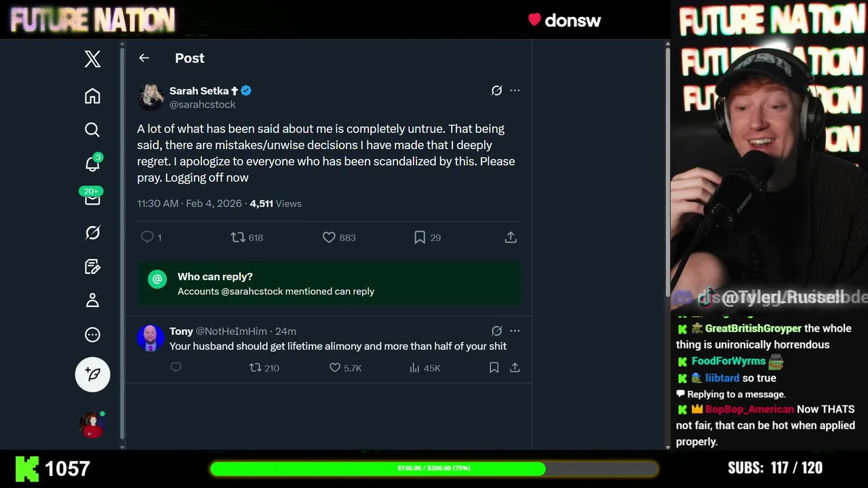The height and width of the screenshot is (488, 868).
Task: Go back using the Post arrow
Action: 144,58
